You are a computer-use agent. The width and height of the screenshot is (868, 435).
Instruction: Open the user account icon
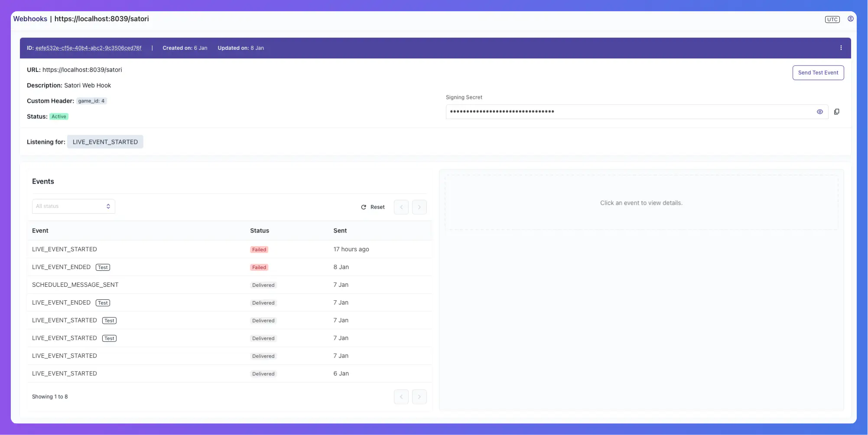[x=850, y=19]
